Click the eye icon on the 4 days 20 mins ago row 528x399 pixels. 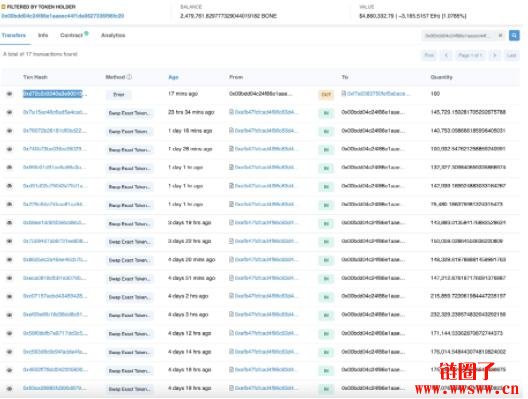pos(9,260)
